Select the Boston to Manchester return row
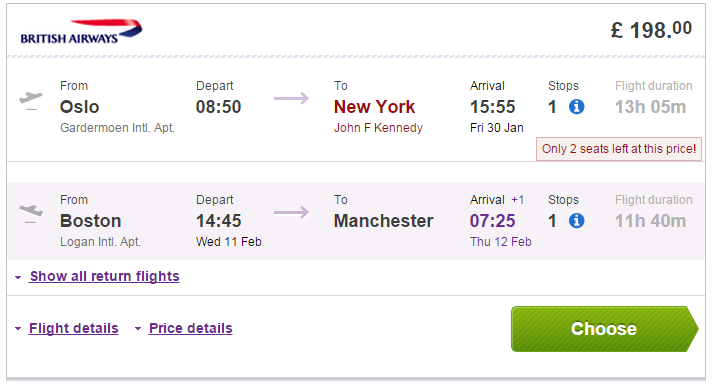The image size is (715, 386). coord(356,221)
